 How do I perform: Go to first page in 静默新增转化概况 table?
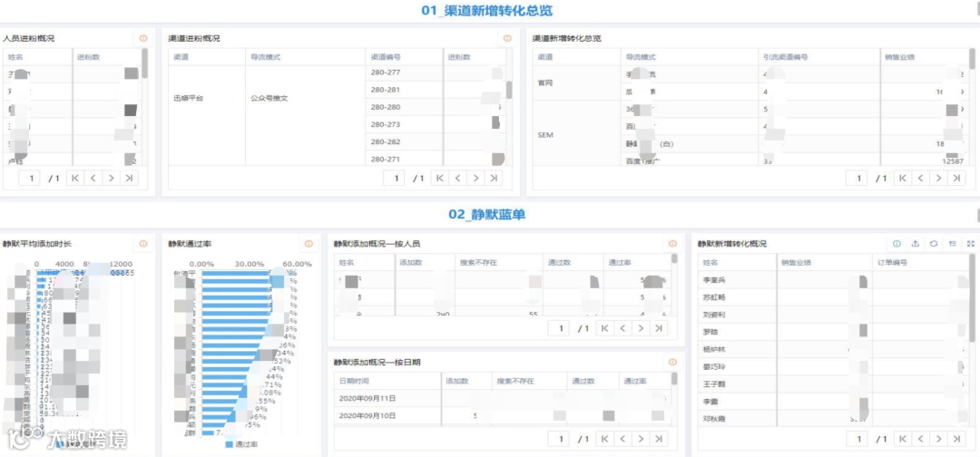click(902, 439)
